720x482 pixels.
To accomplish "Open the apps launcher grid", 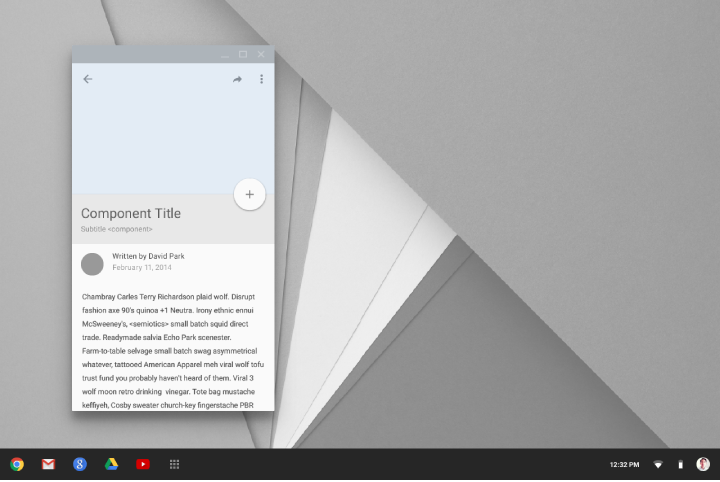I will [174, 465].
